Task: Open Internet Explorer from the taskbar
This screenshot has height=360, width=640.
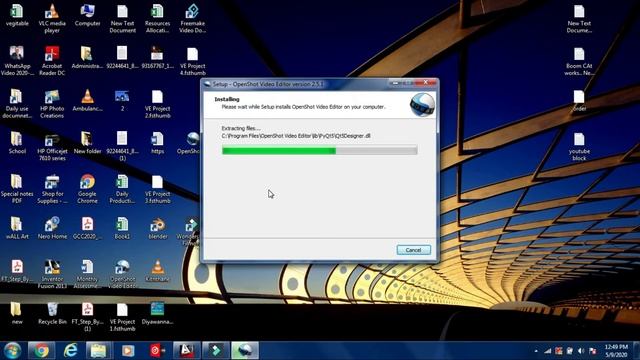Action: 70,351
